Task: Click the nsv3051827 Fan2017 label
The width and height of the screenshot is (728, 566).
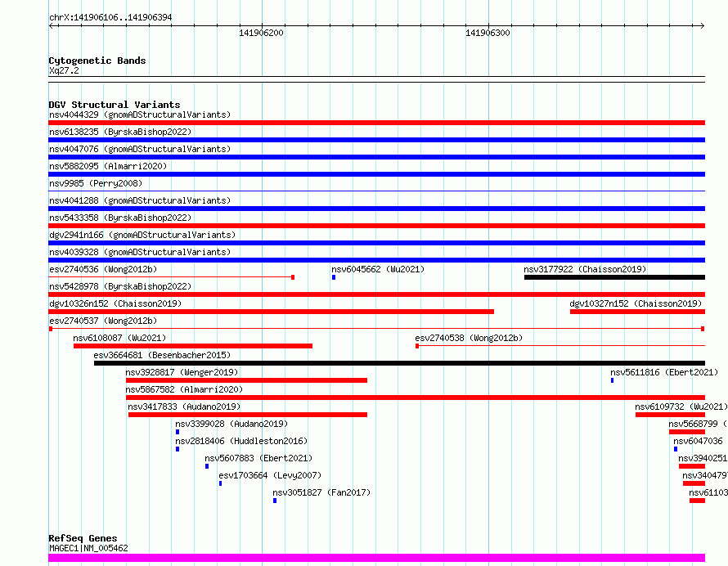Action: pos(321,492)
